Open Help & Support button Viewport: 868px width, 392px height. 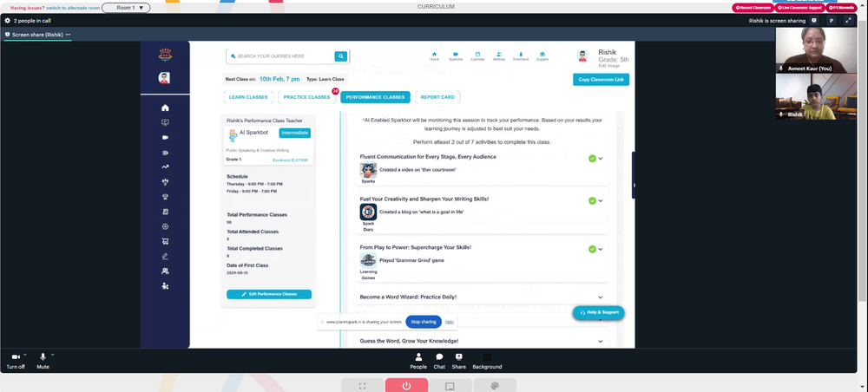click(598, 312)
